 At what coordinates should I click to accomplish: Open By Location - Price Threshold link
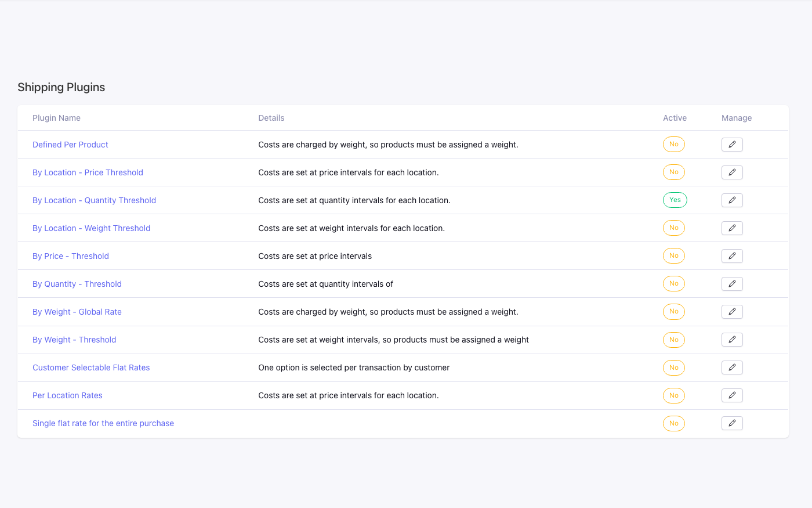tap(88, 172)
